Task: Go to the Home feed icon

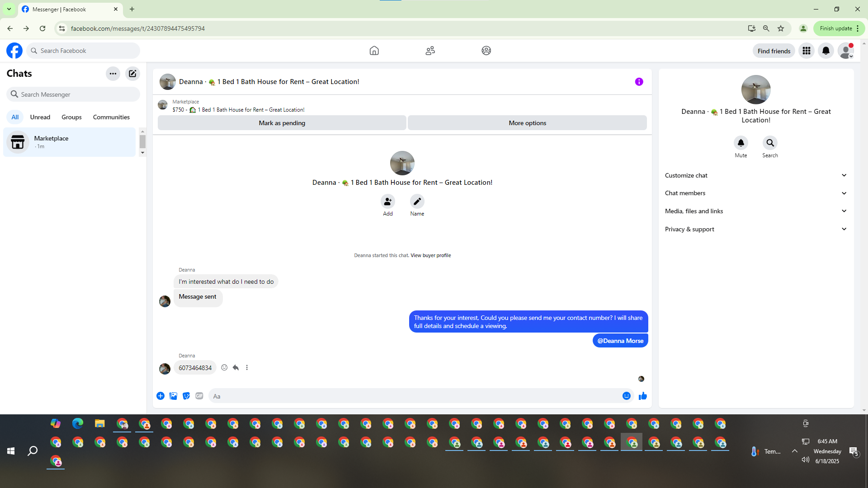Action: pos(374,51)
